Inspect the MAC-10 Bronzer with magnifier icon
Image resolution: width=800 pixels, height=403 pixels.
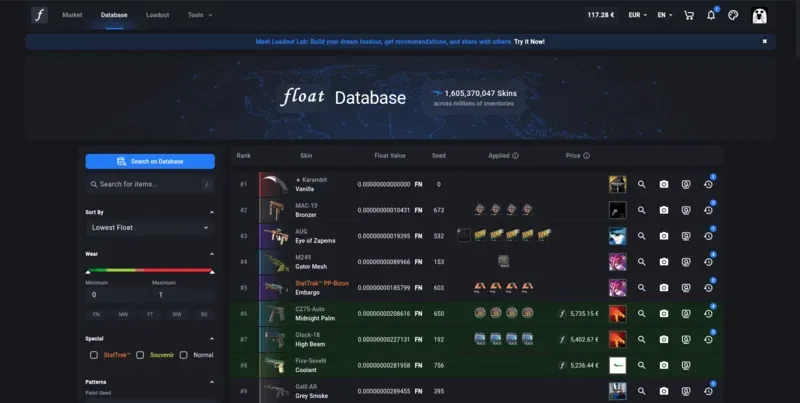pyautogui.click(x=641, y=210)
